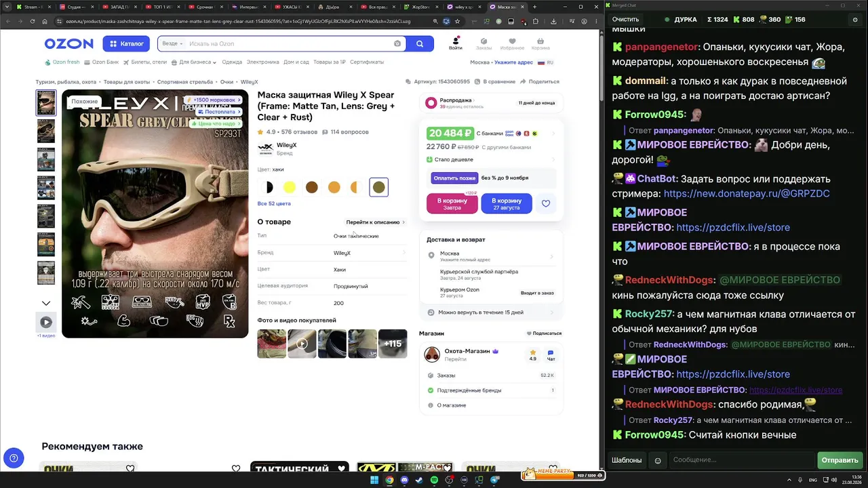
Task: Open Сертификаты menu item
Action: click(x=367, y=62)
